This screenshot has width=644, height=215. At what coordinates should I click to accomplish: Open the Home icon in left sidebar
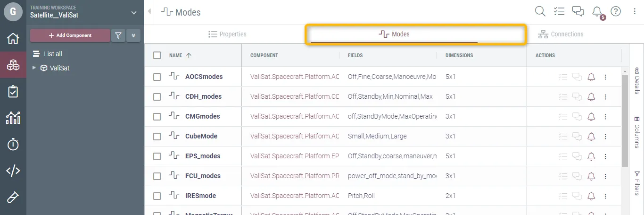[13, 39]
